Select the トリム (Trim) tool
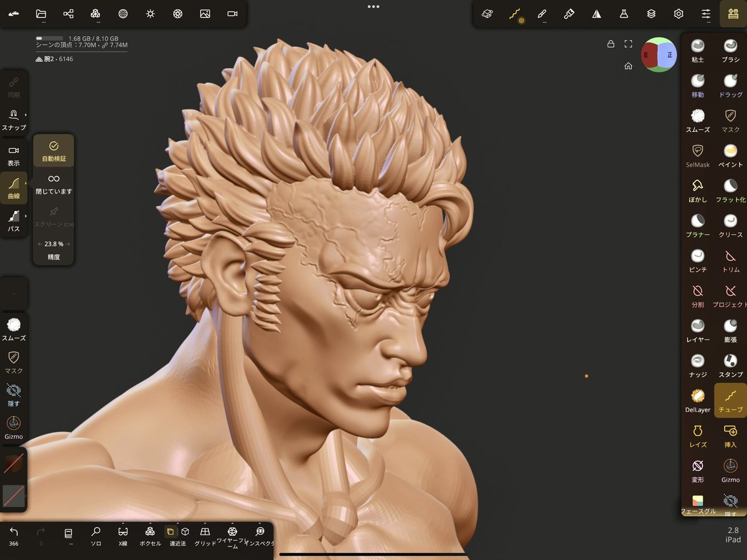 coord(730,260)
